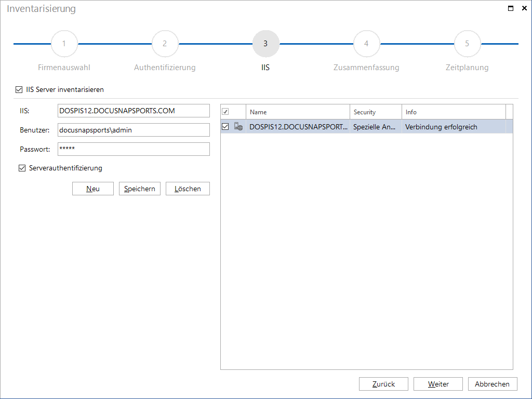Click the Firmenauswahl step label
The image size is (532, 399).
64,68
